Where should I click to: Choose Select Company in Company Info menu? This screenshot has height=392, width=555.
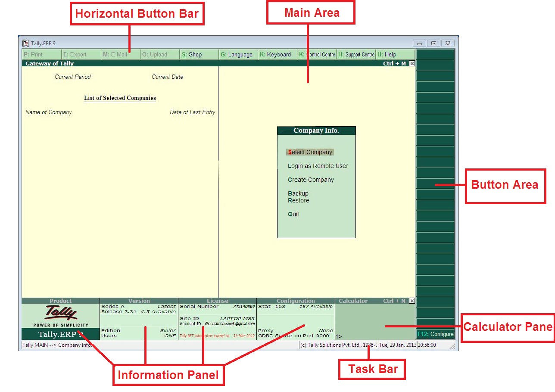310,152
